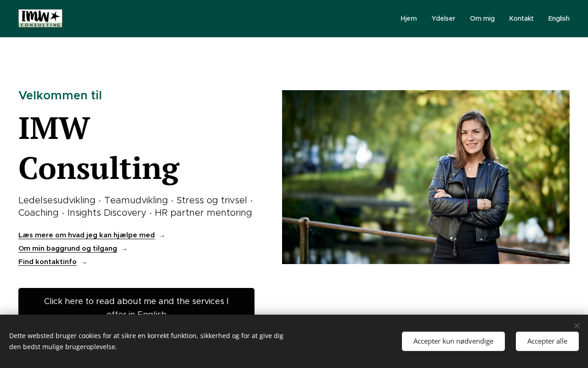Open 'Om min baggrund og tilgang' link
588x368 pixels.
click(x=68, y=248)
